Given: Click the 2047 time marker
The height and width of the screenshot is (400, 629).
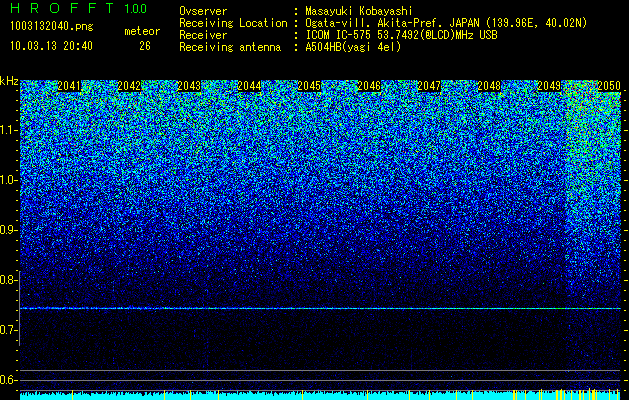Looking at the screenshot, I should tap(429, 86).
